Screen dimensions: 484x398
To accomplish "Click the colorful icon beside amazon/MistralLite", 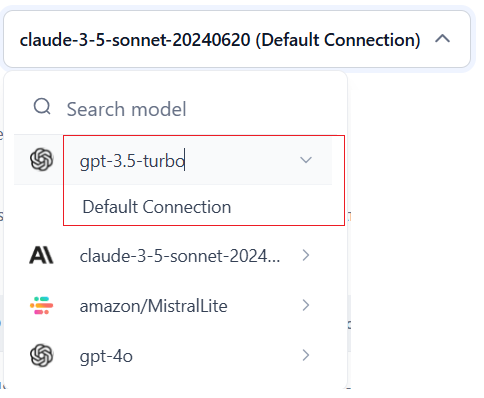I will click(x=42, y=305).
